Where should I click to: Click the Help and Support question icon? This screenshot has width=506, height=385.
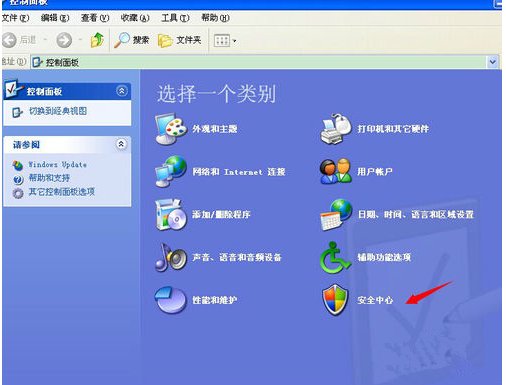click(18, 179)
